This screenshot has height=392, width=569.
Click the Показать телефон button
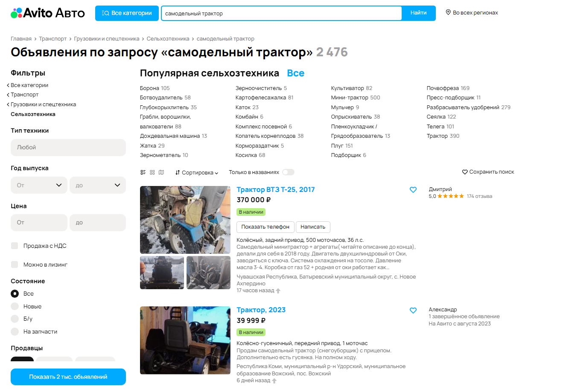click(265, 227)
